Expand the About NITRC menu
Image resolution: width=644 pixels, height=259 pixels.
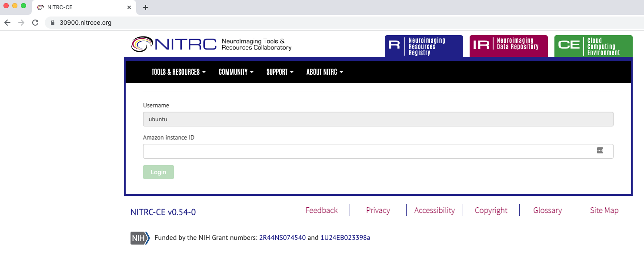coord(324,72)
